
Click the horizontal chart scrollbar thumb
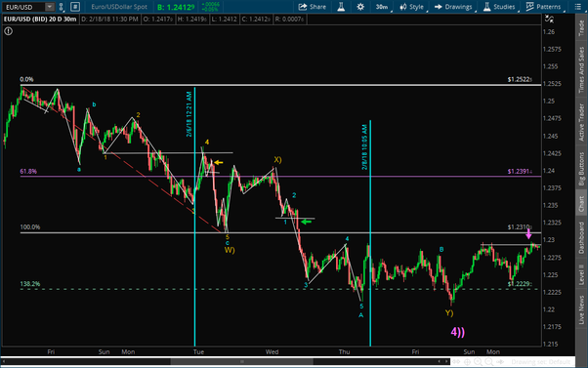coord(242,361)
